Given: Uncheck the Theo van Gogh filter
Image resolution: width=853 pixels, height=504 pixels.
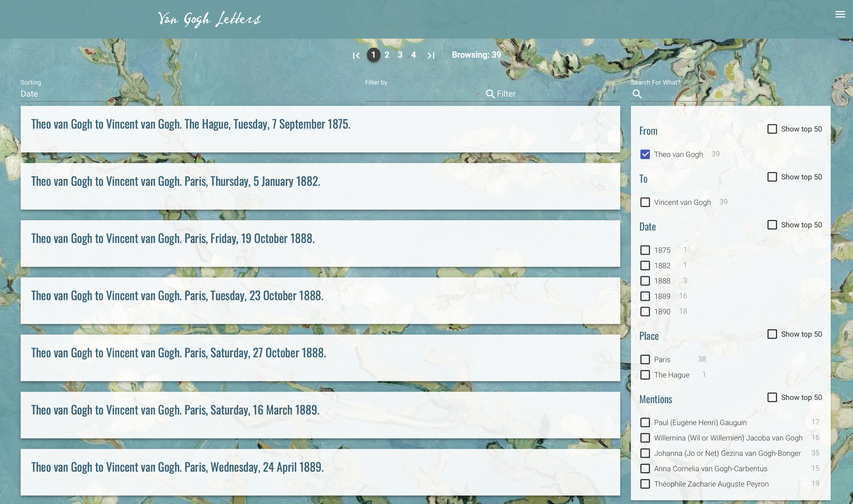Looking at the screenshot, I should coord(645,154).
